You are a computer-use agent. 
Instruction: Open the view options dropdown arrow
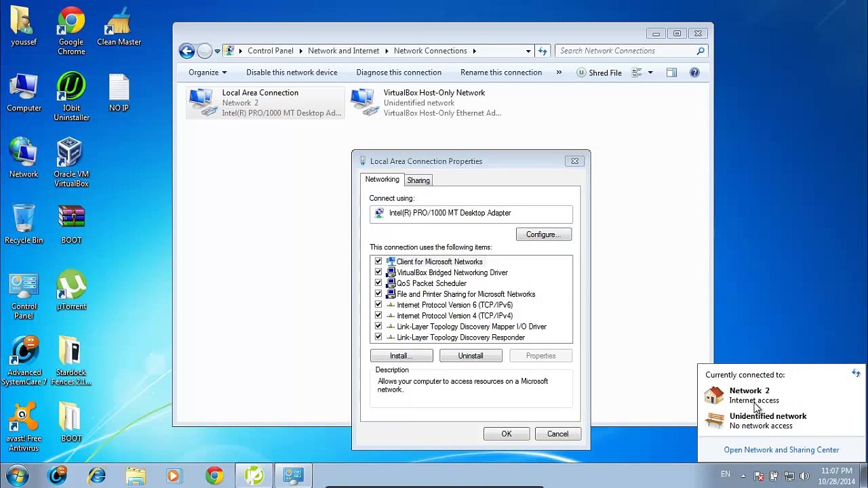[x=650, y=73]
